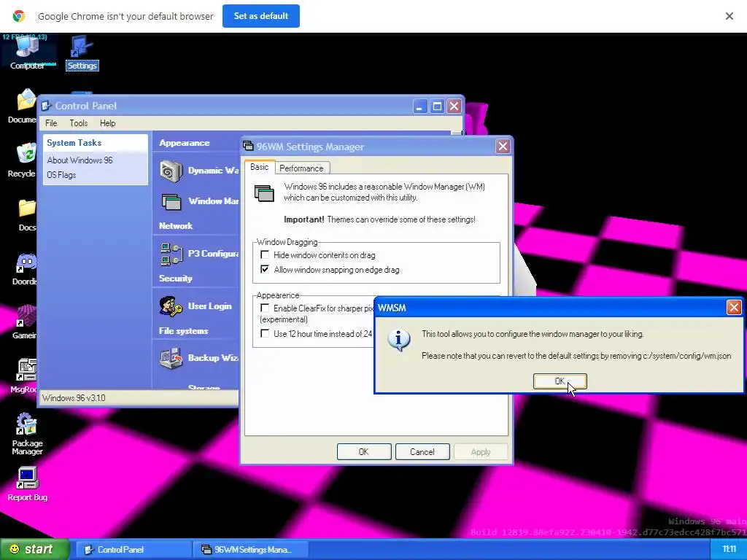Select the MsgRoom desktop icon

click(24, 376)
